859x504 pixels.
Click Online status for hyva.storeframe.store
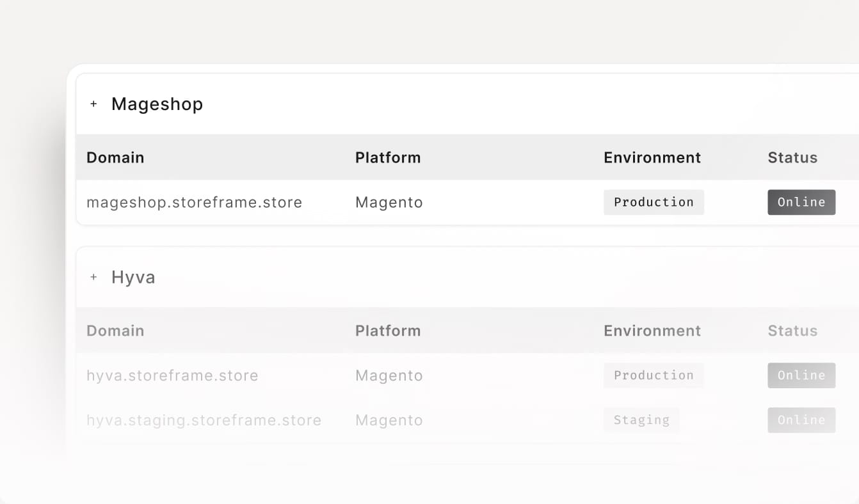click(801, 375)
